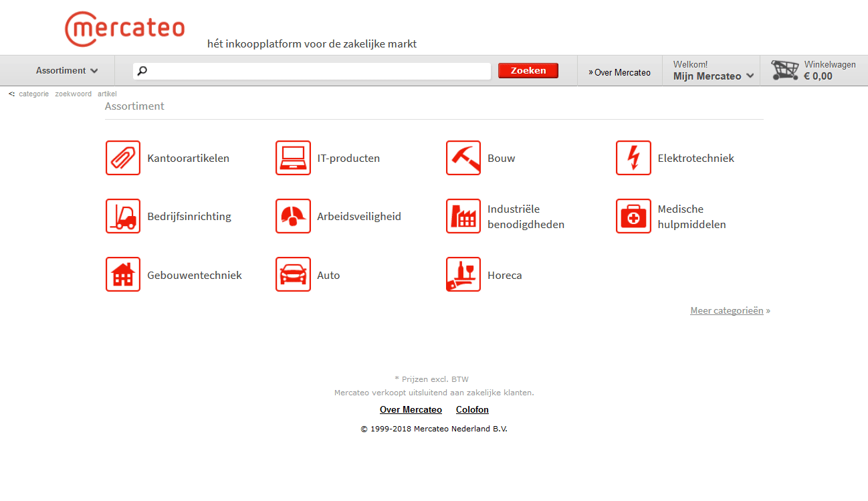This screenshot has width=868, height=501.
Task: Open the Medische hulpmiddelen label text
Action: [692, 217]
